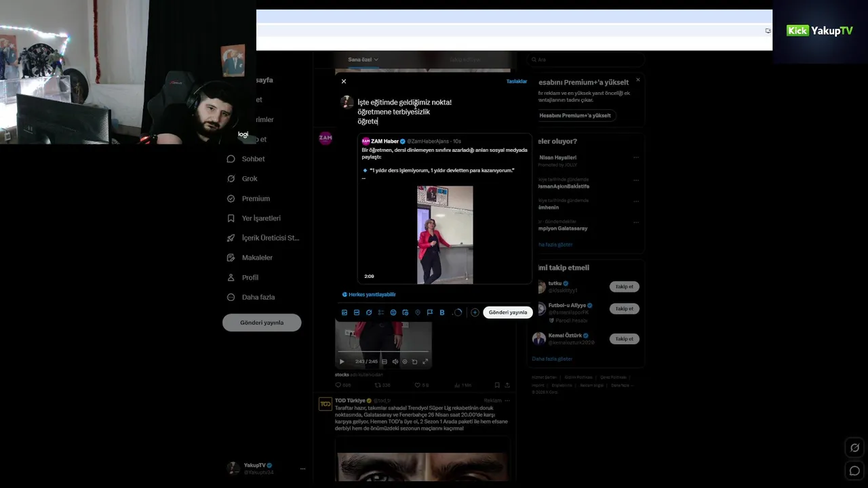The image size is (868, 488).
Task: Toggle picture-in-picture on video
Action: point(415,361)
